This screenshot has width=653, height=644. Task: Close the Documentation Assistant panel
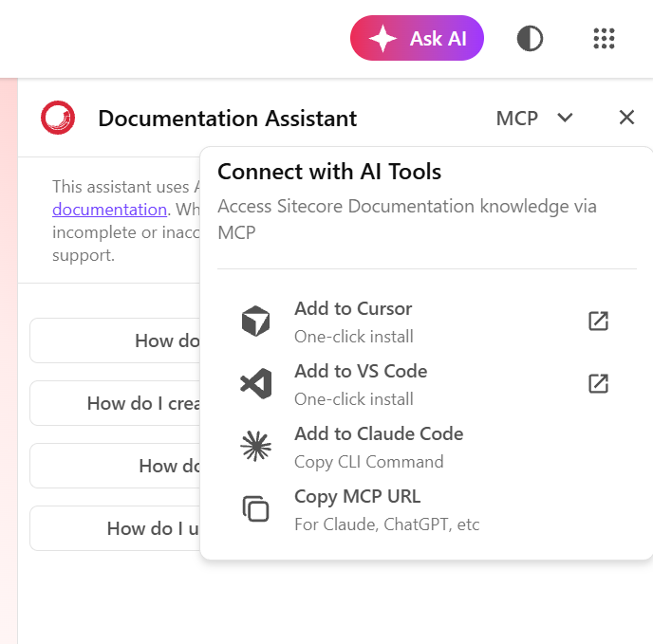click(x=626, y=118)
